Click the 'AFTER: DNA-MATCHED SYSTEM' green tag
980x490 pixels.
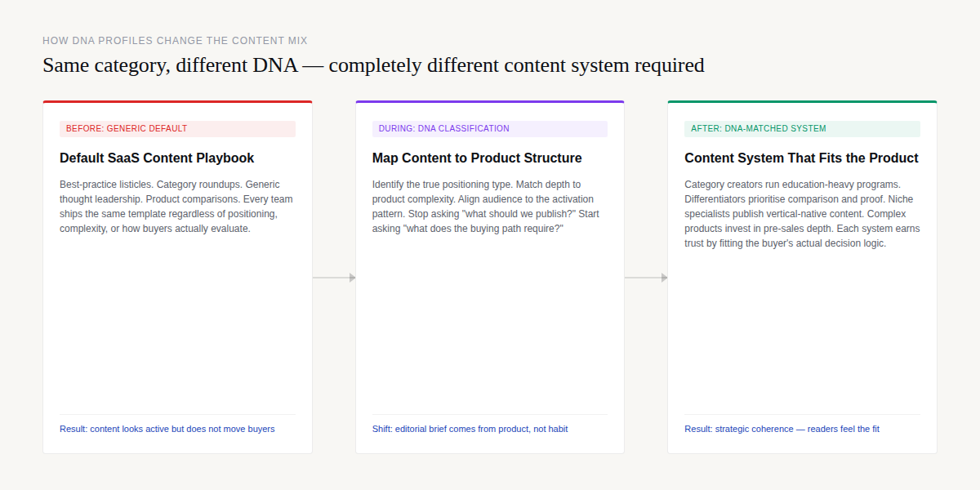(x=802, y=129)
